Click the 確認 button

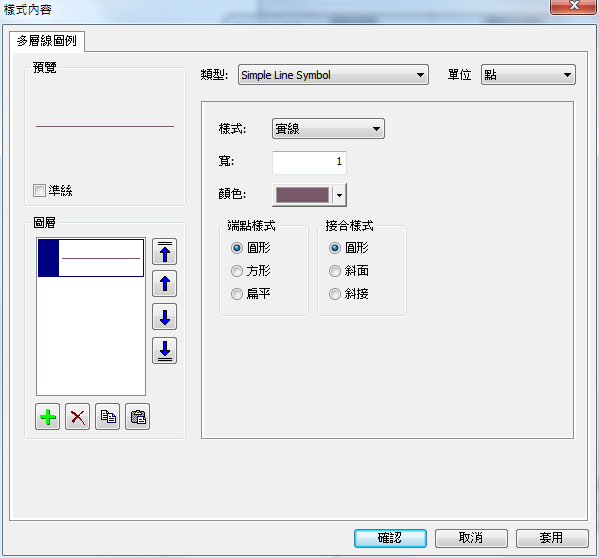coord(390,538)
